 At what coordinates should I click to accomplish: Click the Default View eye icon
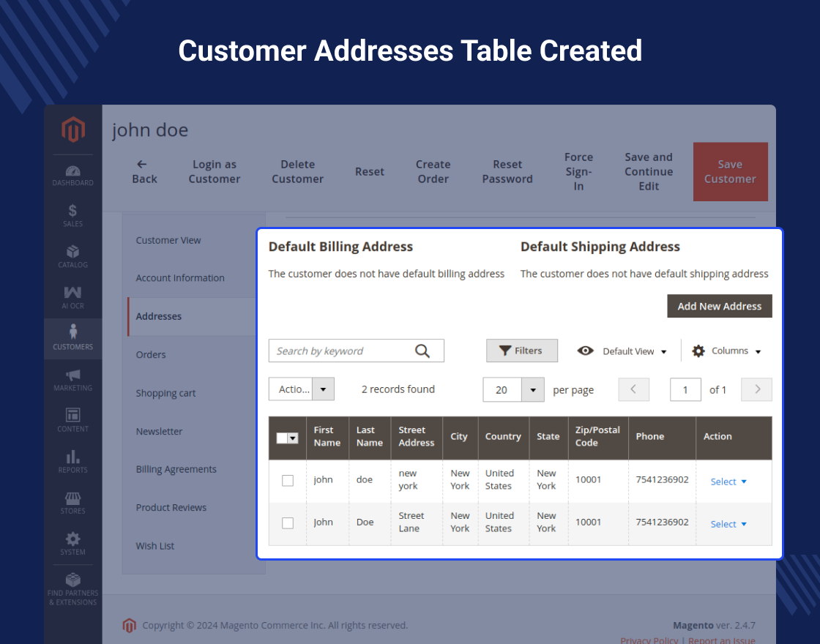click(585, 351)
